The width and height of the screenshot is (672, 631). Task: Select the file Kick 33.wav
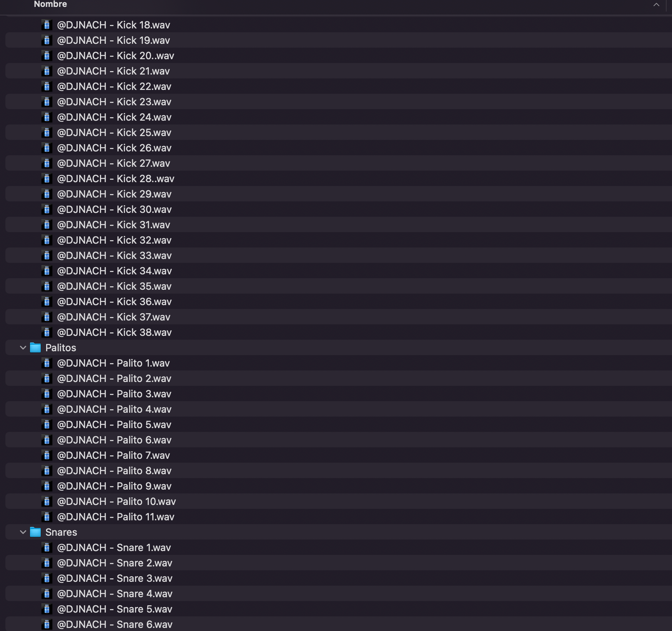114,256
